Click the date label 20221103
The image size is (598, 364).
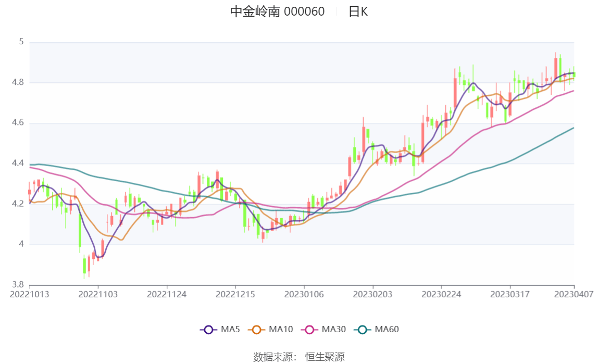98,295
